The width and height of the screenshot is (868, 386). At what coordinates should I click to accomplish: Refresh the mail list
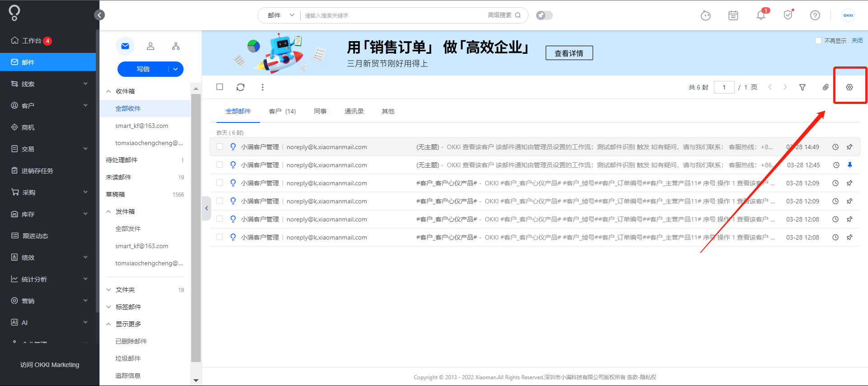click(241, 87)
